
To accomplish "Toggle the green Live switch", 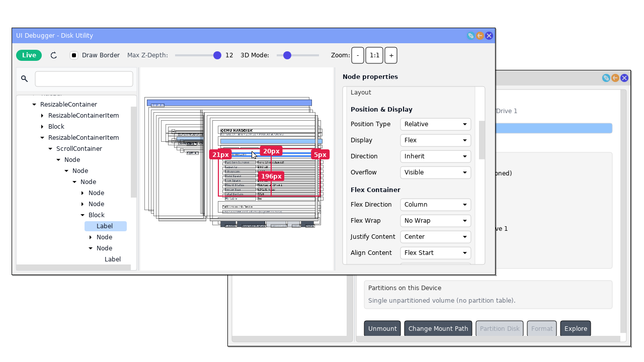I will coord(29,55).
